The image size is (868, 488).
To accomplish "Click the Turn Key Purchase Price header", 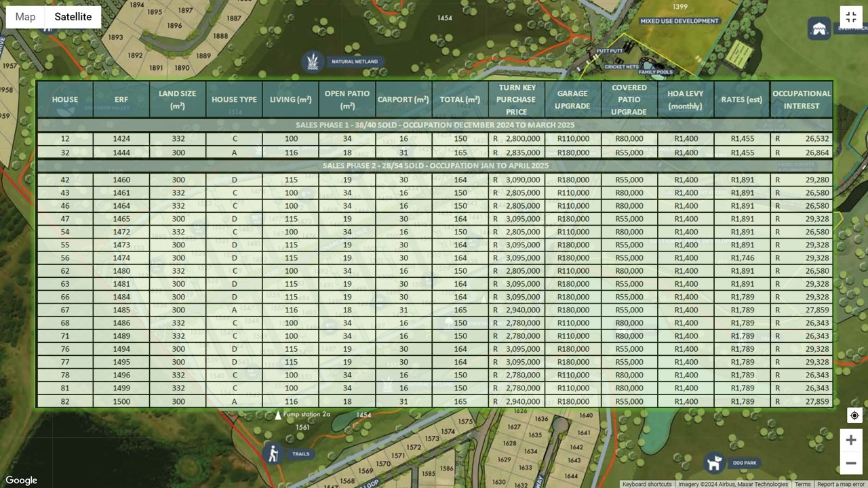I will click(516, 100).
